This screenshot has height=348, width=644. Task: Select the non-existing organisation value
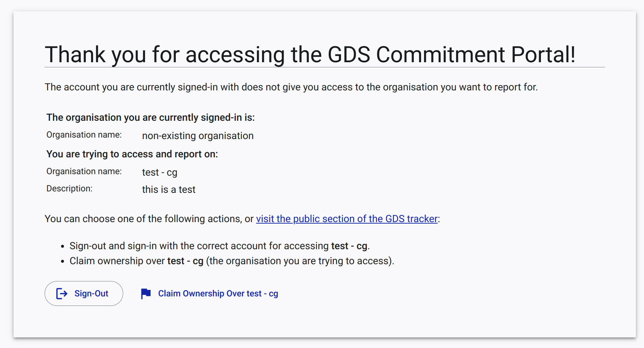[198, 136]
